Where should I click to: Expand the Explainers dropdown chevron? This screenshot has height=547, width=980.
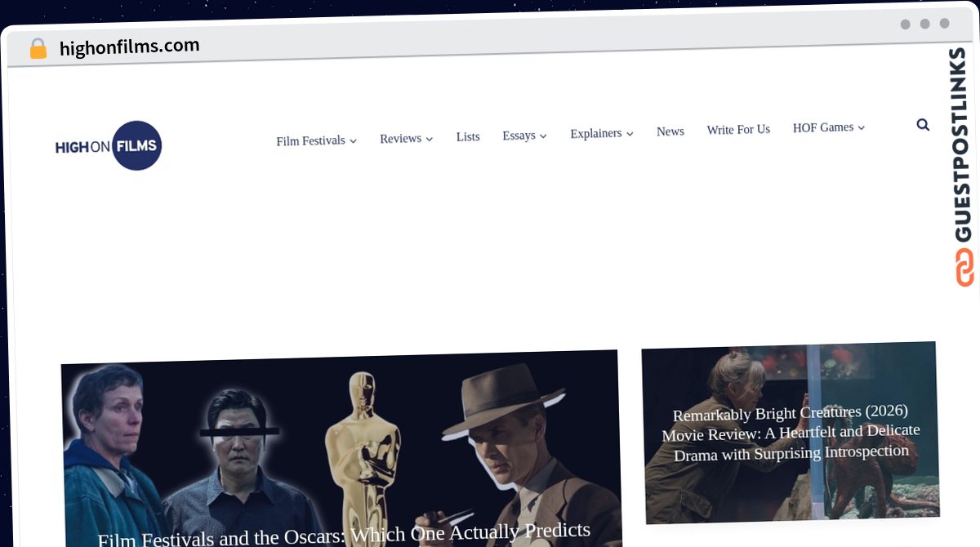pos(630,133)
